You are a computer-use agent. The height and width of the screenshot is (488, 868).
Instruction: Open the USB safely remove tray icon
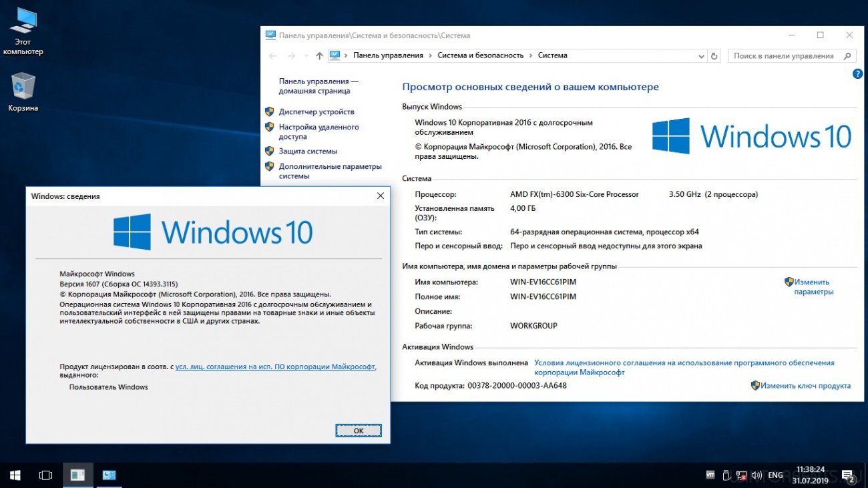[x=726, y=475]
